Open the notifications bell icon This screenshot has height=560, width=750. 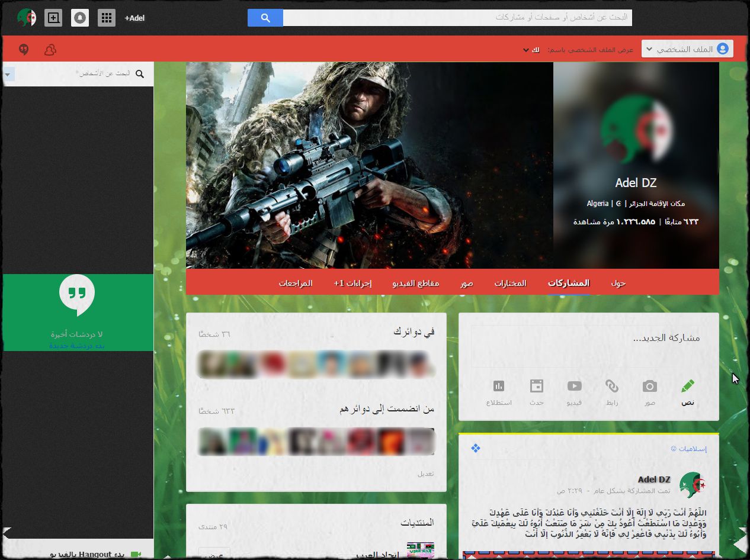(x=80, y=18)
